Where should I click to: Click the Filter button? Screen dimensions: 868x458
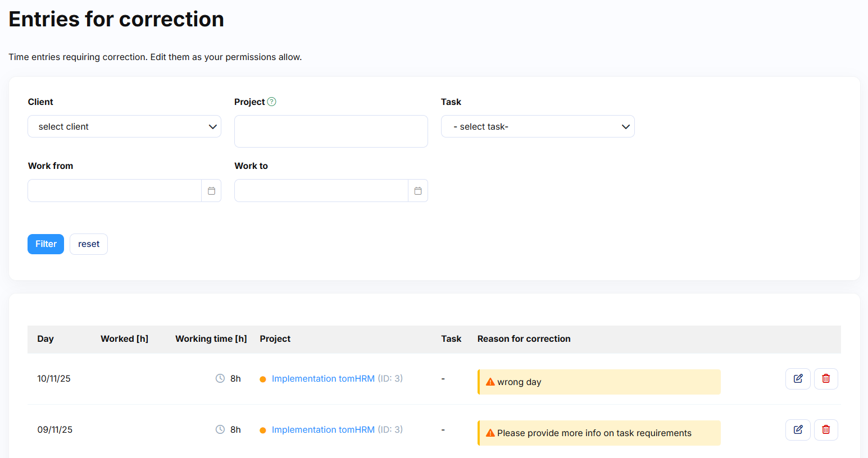[x=46, y=244]
